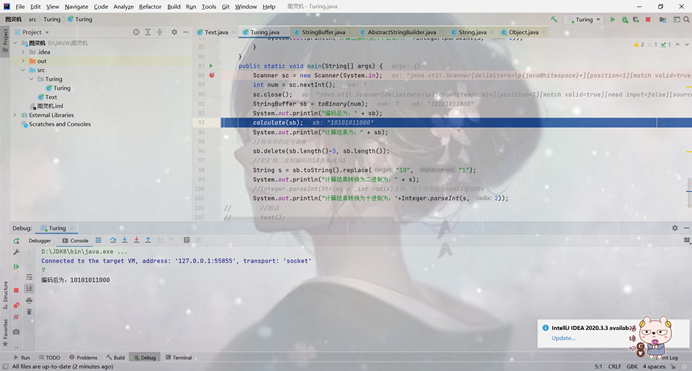Jump to the next highlighted problem arrow
Screen dimensions: 692x371
coord(687,45)
